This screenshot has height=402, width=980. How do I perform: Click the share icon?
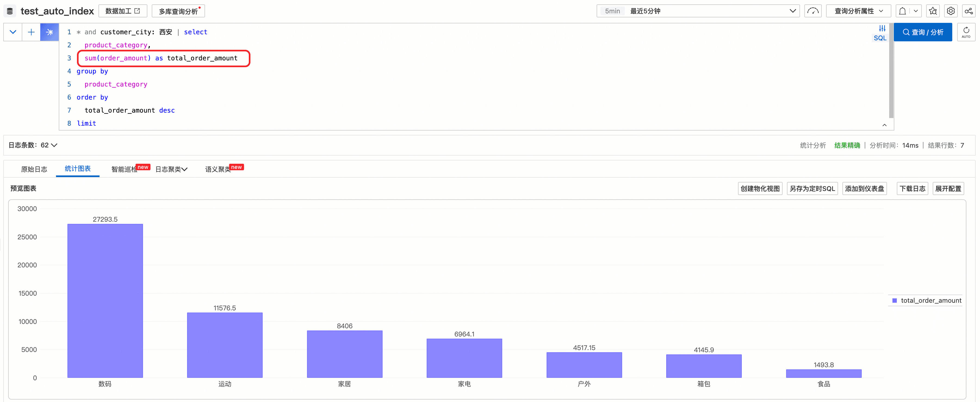pos(969,11)
